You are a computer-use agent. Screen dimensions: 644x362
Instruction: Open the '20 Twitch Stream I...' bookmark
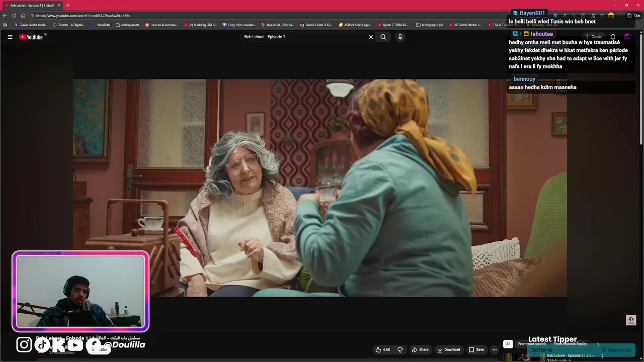coord(465,25)
